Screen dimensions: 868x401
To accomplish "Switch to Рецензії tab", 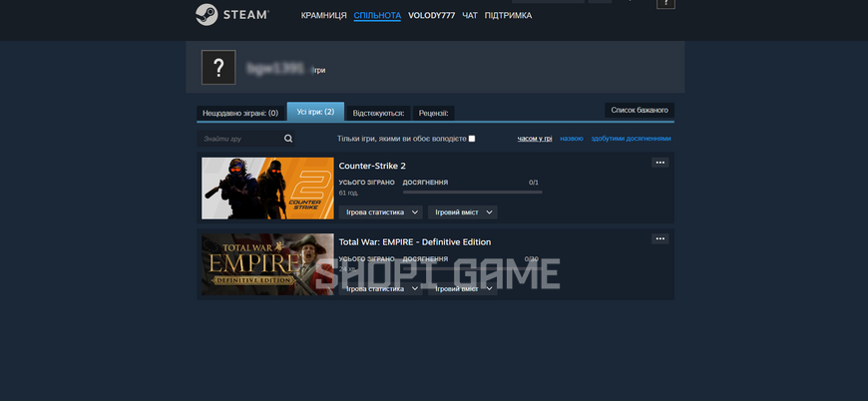I will tap(433, 113).
